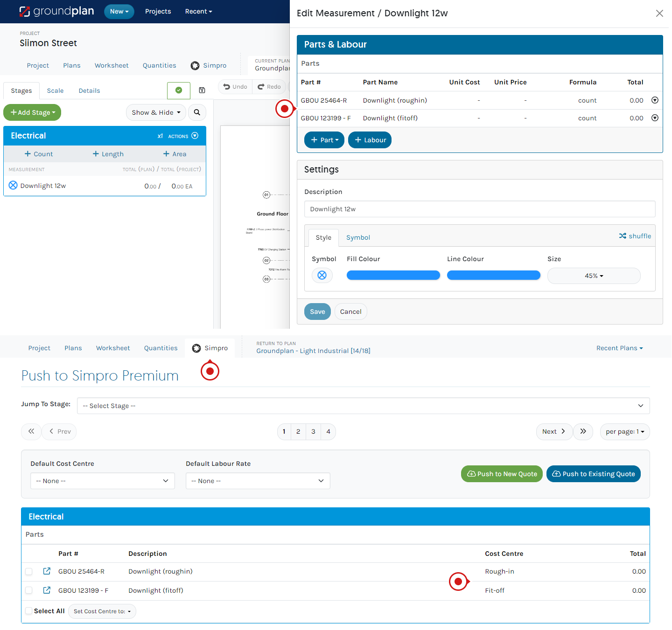
Task: Add a Count measurement
Action: coord(39,154)
